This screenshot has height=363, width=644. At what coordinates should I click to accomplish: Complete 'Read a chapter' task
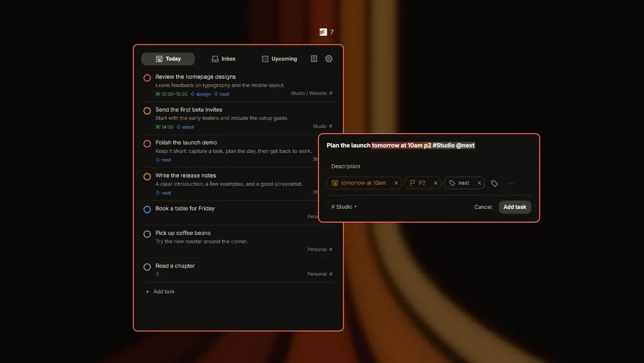point(147,267)
